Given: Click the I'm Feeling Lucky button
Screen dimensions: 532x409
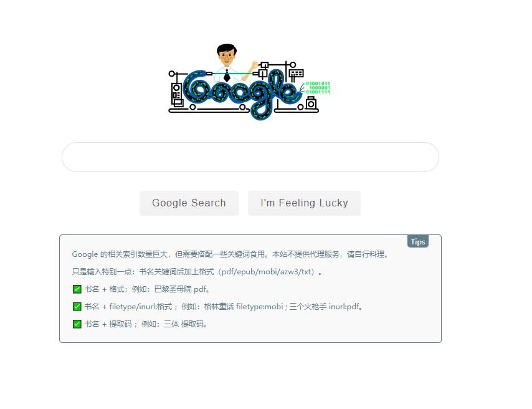Looking at the screenshot, I should point(305,203).
